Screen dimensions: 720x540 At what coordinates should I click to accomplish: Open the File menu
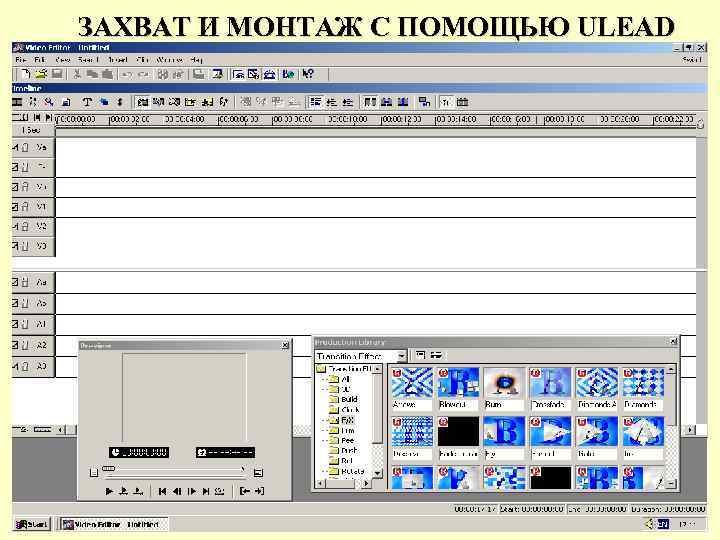pyautogui.click(x=21, y=60)
